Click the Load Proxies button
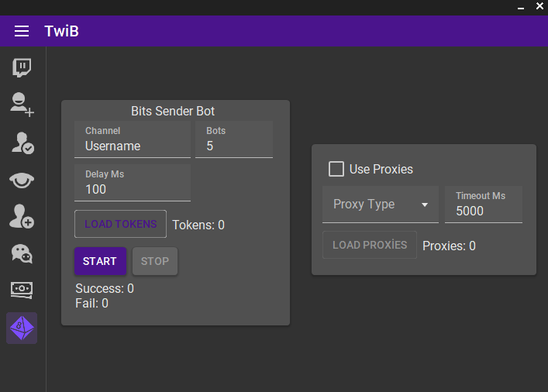 tap(370, 245)
